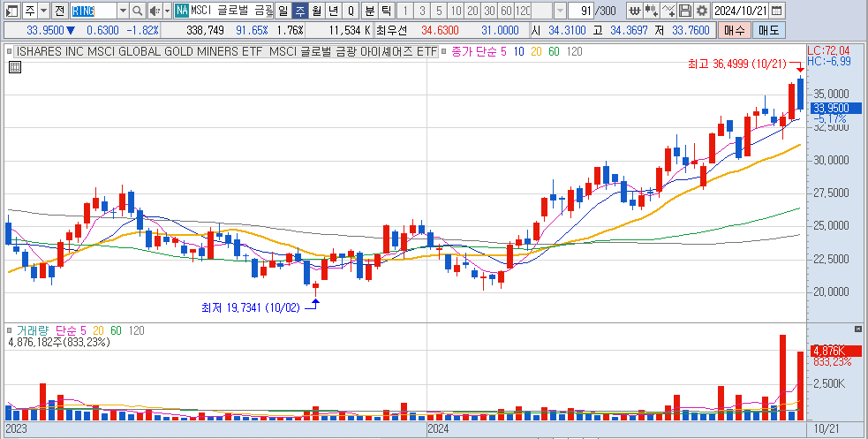Click the speaker sound alert icon
This screenshot has width=868, height=439.
(x=155, y=10)
